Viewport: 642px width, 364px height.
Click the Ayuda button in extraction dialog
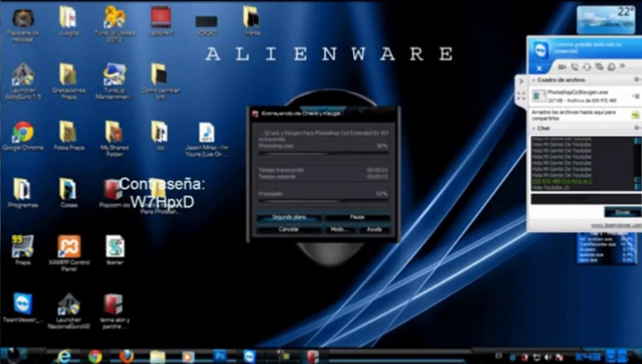point(374,229)
